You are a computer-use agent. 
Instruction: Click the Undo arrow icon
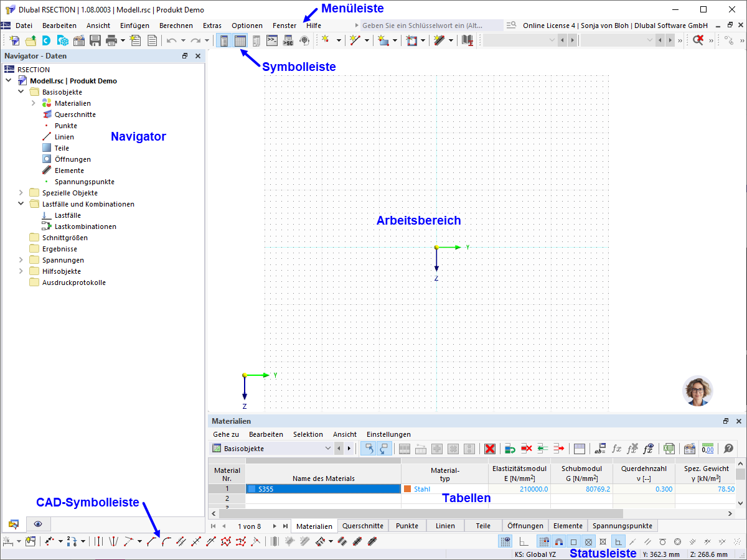tap(172, 40)
